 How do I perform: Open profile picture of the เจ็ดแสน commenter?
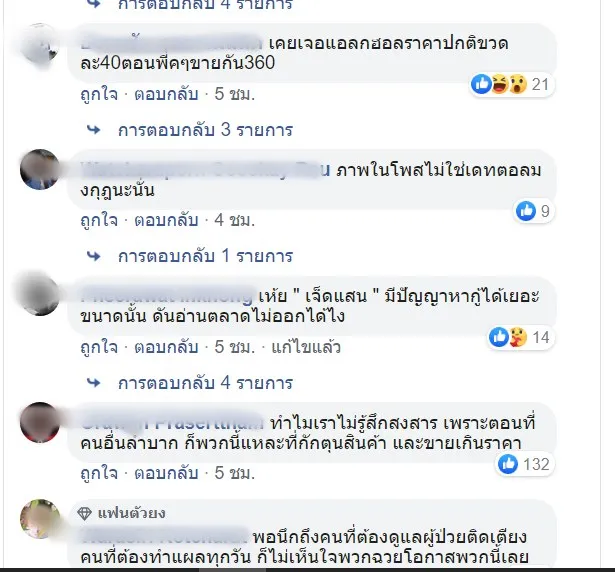40,295
